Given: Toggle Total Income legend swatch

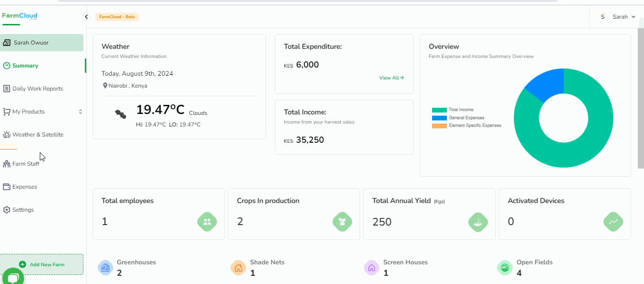Looking at the screenshot, I should tap(439, 110).
